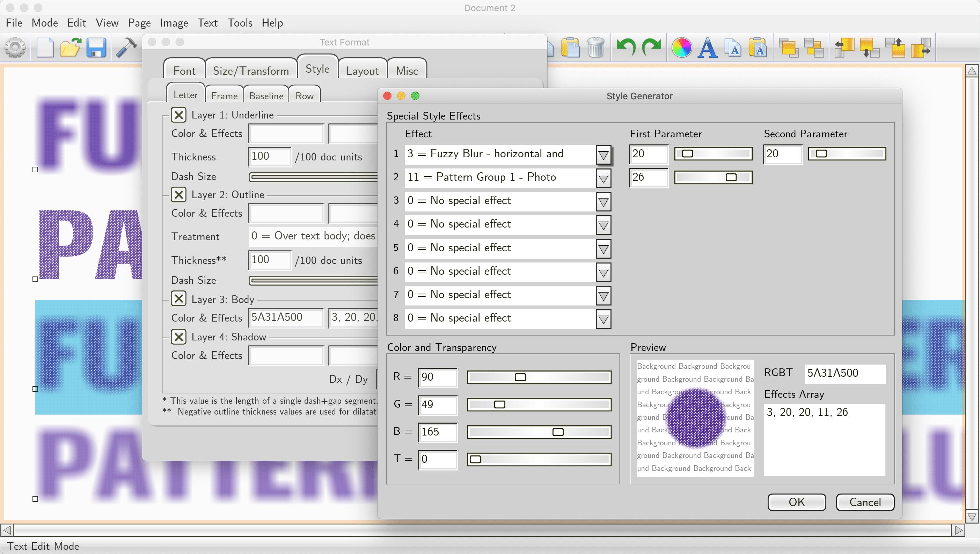Send the object to back with the gray squares icon
Viewport: 980px width, 554px height.
click(814, 48)
